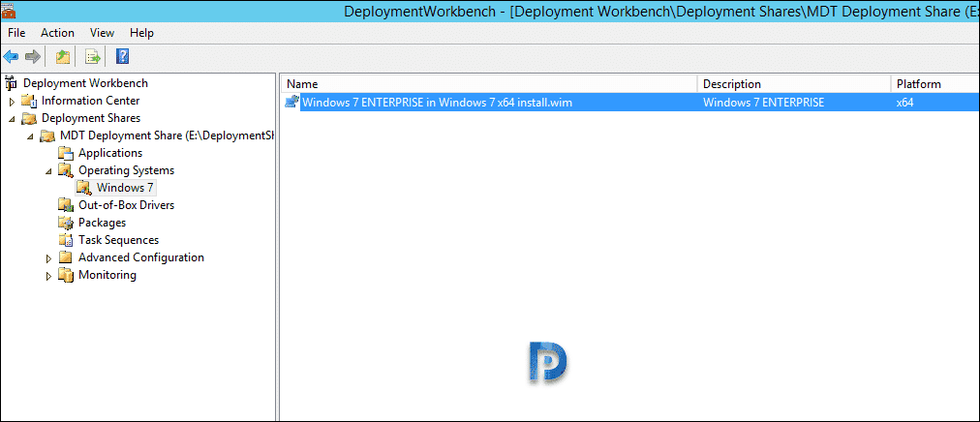Image resolution: width=980 pixels, height=422 pixels.
Task: Select Monitoring label in tree
Action: (x=107, y=275)
